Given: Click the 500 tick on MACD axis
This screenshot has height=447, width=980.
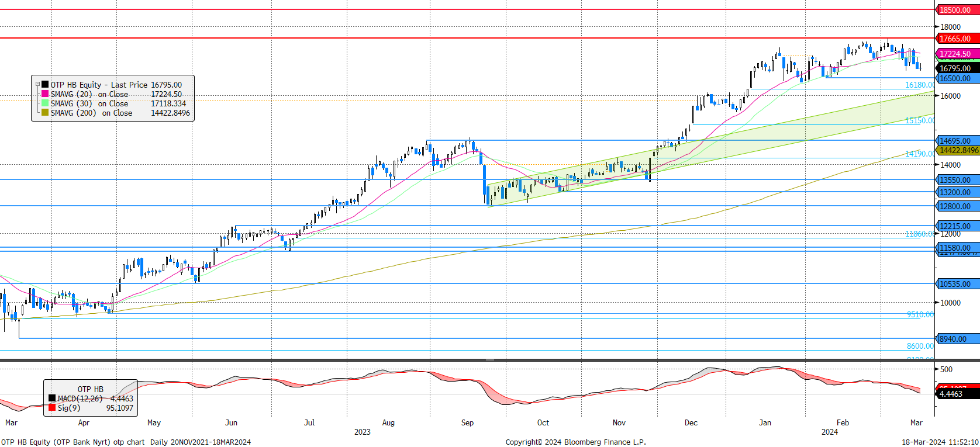Looking at the screenshot, I should [x=946, y=369].
